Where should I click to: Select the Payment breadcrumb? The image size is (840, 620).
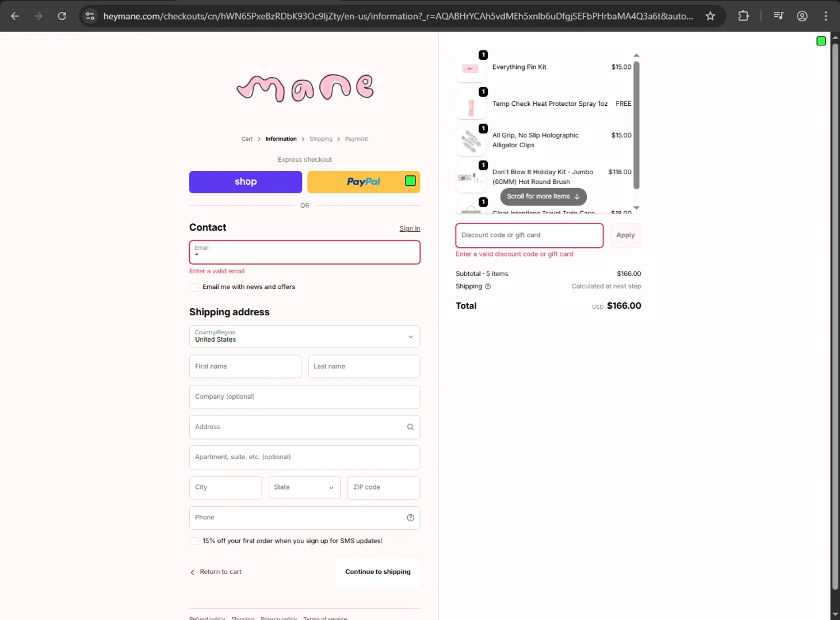click(x=357, y=139)
